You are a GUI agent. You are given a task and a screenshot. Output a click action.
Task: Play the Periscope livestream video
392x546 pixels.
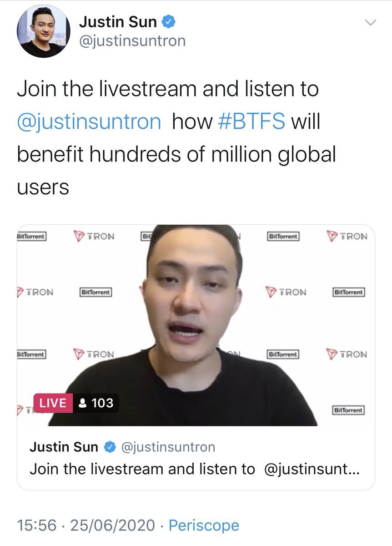coord(196,325)
